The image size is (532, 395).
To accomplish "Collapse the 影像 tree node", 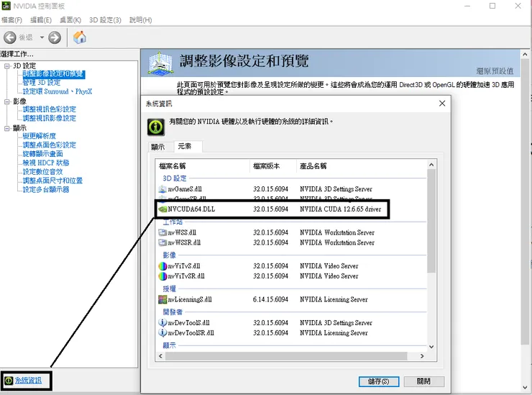I will click(6, 101).
